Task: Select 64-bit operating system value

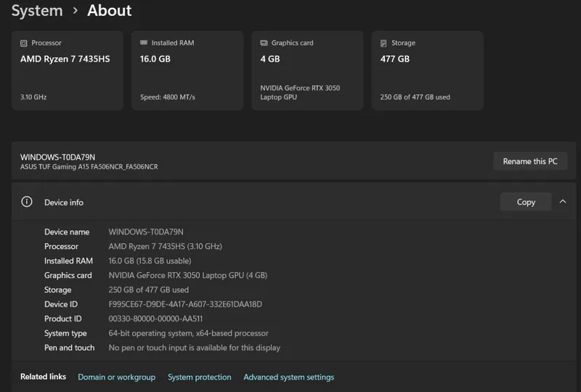Action: [x=188, y=333]
